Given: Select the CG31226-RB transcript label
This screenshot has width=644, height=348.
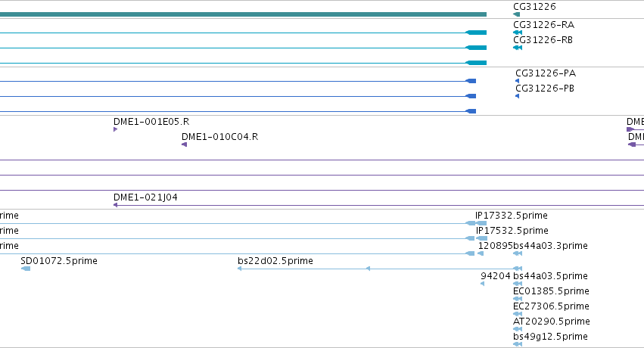Looking at the screenshot, I should [543, 40].
